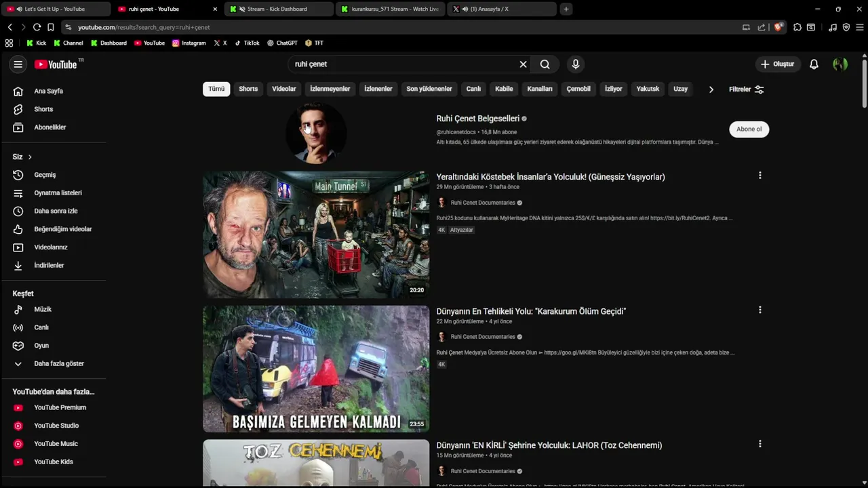Image resolution: width=868 pixels, height=488 pixels.
Task: Expand the Siz section chevron
Action: tap(30, 157)
